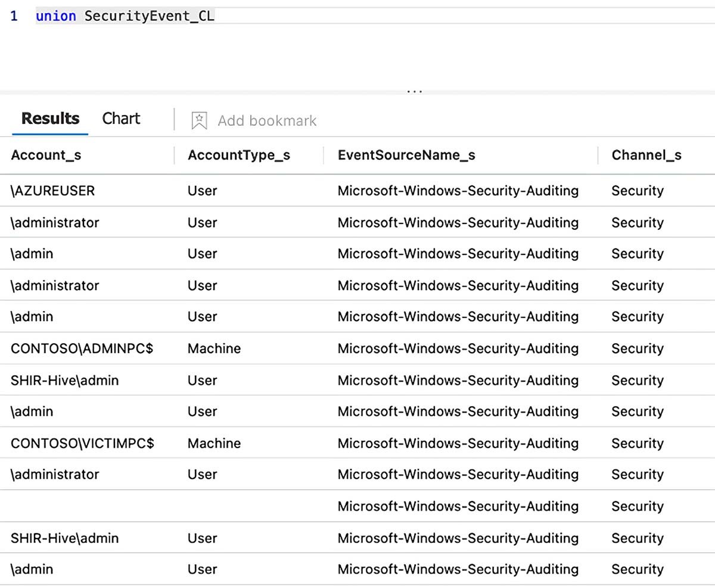Click the Add bookmark star icon
The height and width of the screenshot is (588, 715).
coord(199,120)
